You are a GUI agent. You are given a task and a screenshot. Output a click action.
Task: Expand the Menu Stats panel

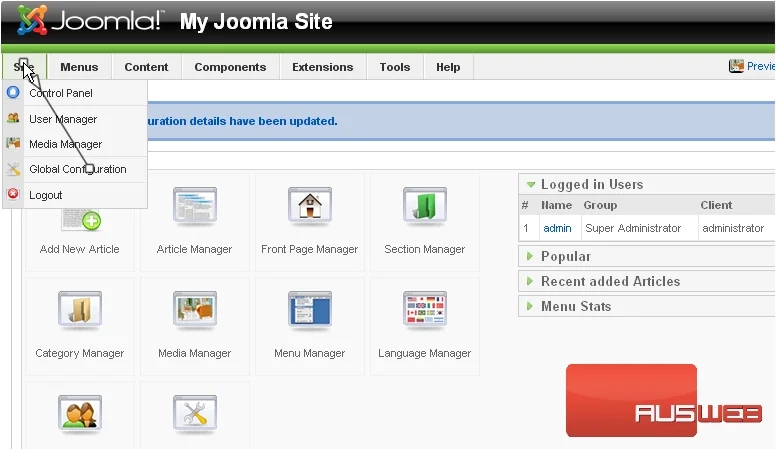(x=530, y=306)
